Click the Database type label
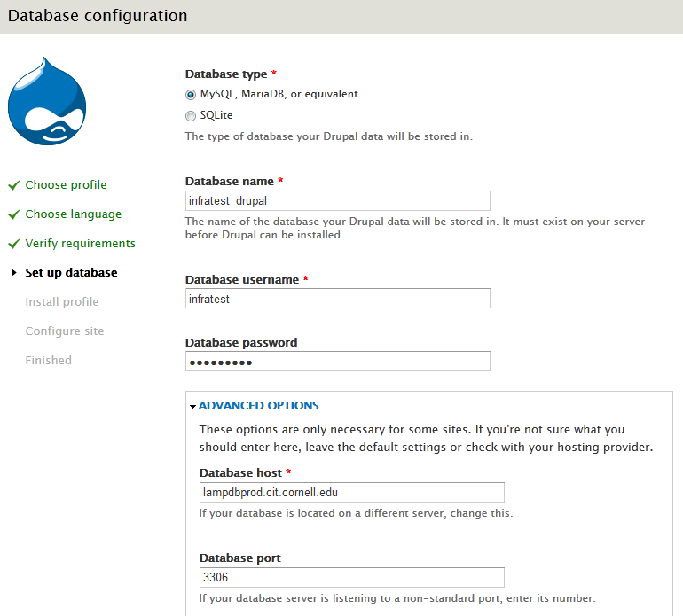This screenshot has height=616, width=683. (226, 74)
